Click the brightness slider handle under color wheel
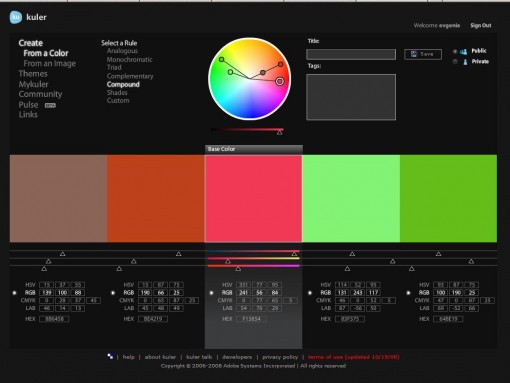Image resolution: width=510 pixels, height=383 pixels. coord(280,133)
